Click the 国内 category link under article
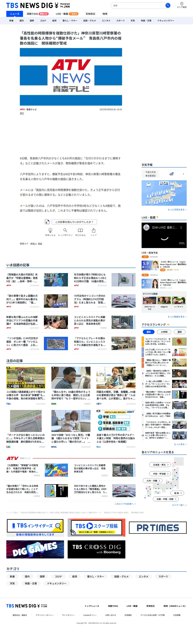Image resolution: width=193 pixels, height=644 pixels. (x=22, y=114)
